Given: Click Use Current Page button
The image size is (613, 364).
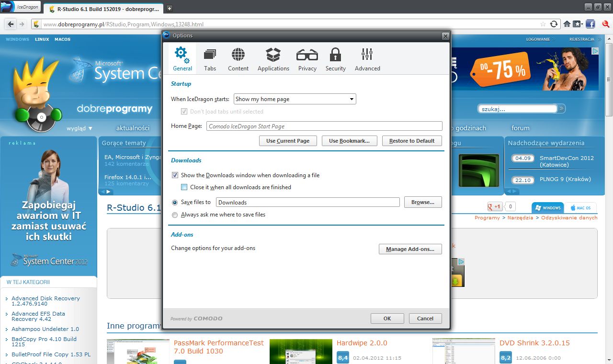Looking at the screenshot, I should [288, 141].
